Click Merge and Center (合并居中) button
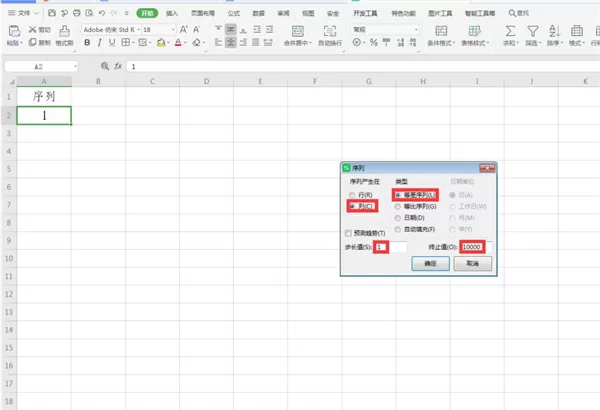Viewport: 600px width, 410px height. [298, 35]
